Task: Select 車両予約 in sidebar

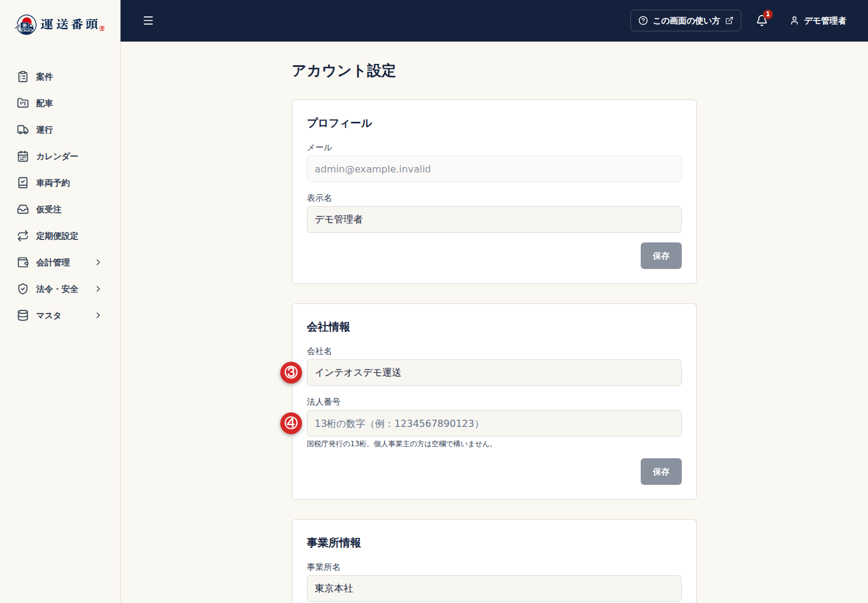Action: (x=60, y=183)
